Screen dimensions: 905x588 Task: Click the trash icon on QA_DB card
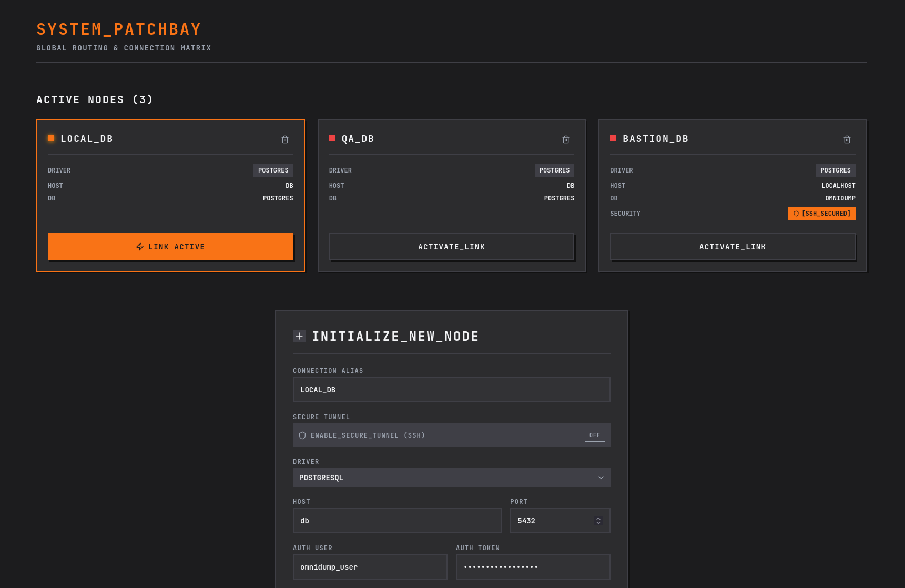pos(566,139)
